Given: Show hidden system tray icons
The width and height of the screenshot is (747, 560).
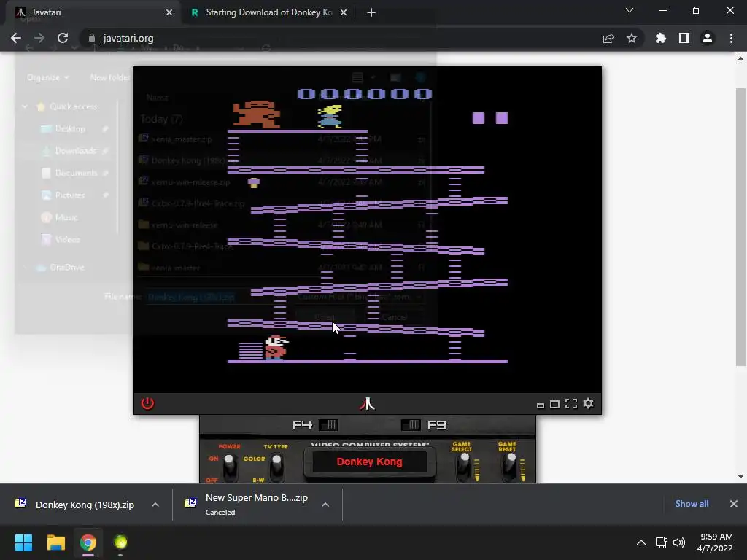Looking at the screenshot, I should pyautogui.click(x=641, y=542).
